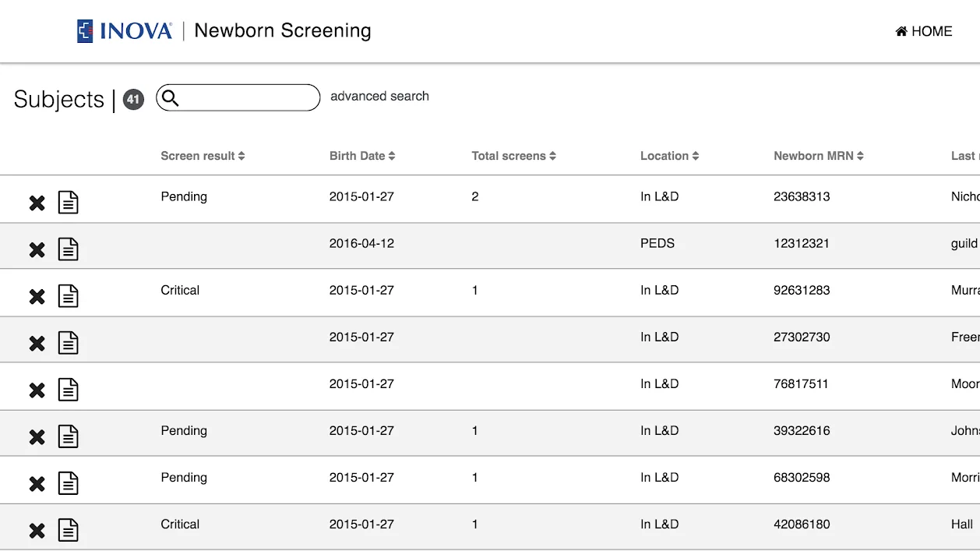Sort by Birth Date column
The height and width of the screenshot is (551, 980).
(x=362, y=156)
